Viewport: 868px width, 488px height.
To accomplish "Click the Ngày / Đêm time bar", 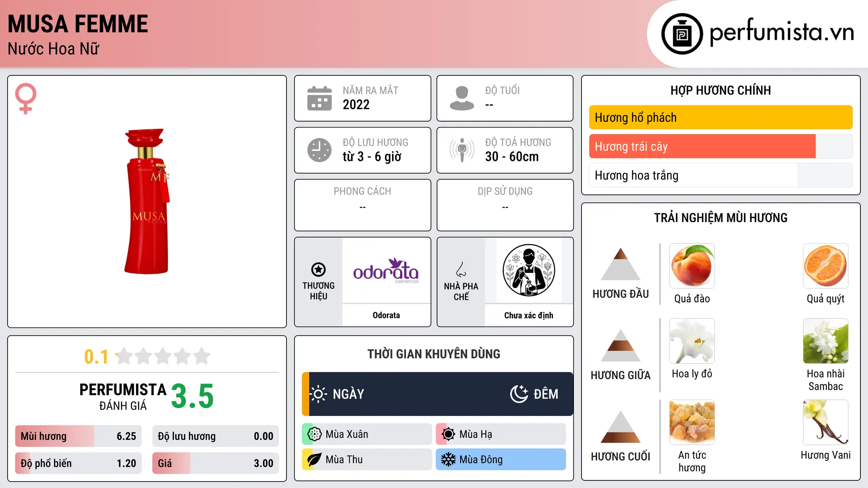I will click(437, 394).
